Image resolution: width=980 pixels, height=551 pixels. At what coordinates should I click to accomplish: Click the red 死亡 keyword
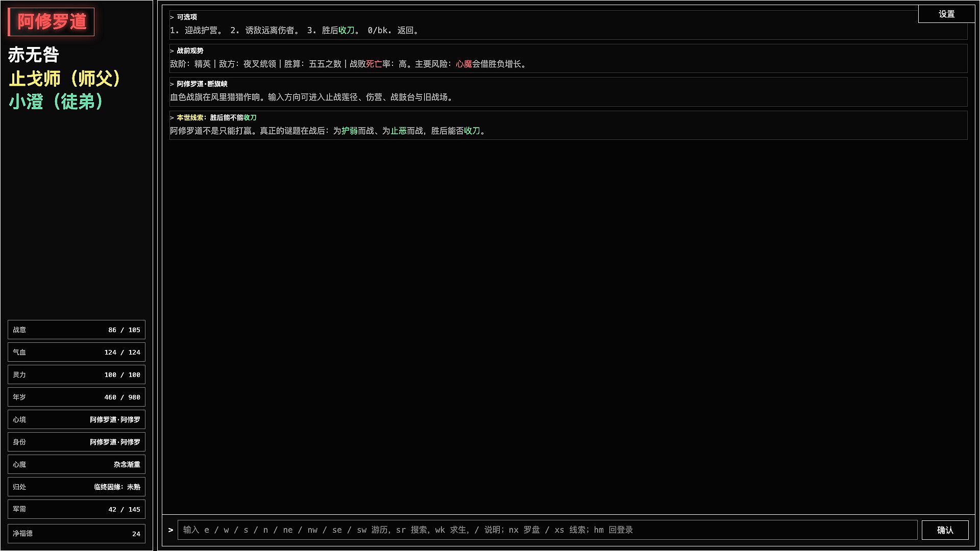[x=374, y=64]
